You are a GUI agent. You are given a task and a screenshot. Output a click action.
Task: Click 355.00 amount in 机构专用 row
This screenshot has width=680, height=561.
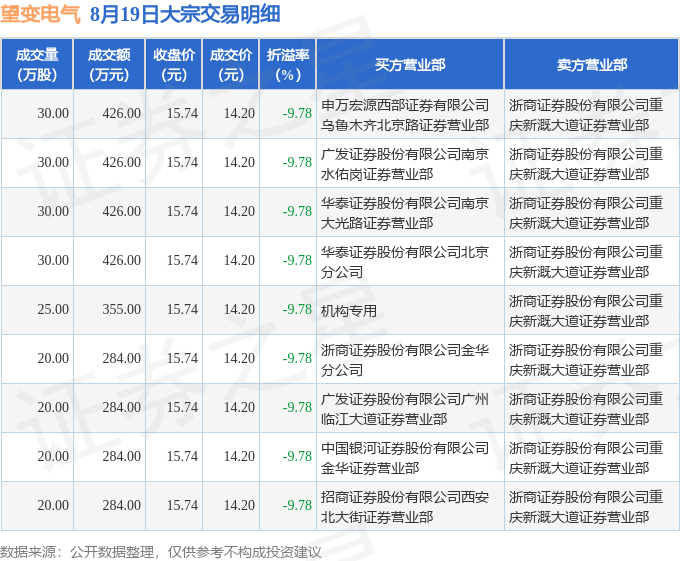click(121, 310)
